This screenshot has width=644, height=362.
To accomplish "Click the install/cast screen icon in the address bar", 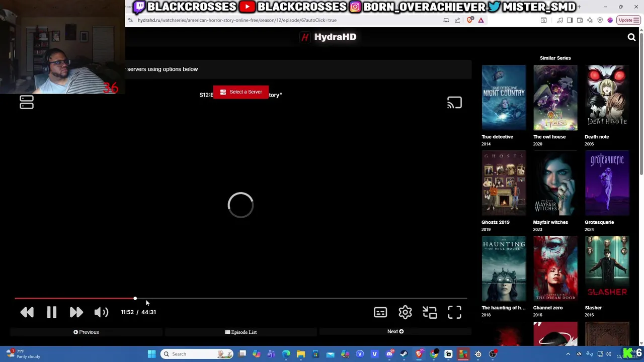I will 446,20.
